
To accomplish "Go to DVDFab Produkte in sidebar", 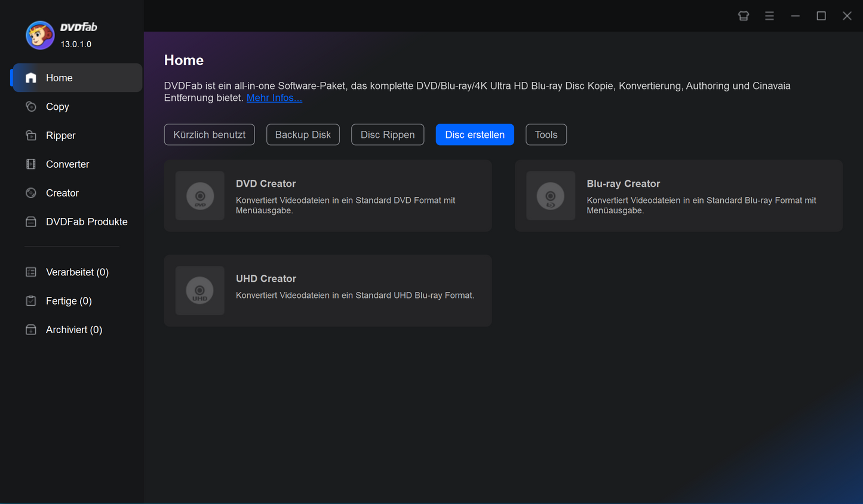I will click(87, 222).
